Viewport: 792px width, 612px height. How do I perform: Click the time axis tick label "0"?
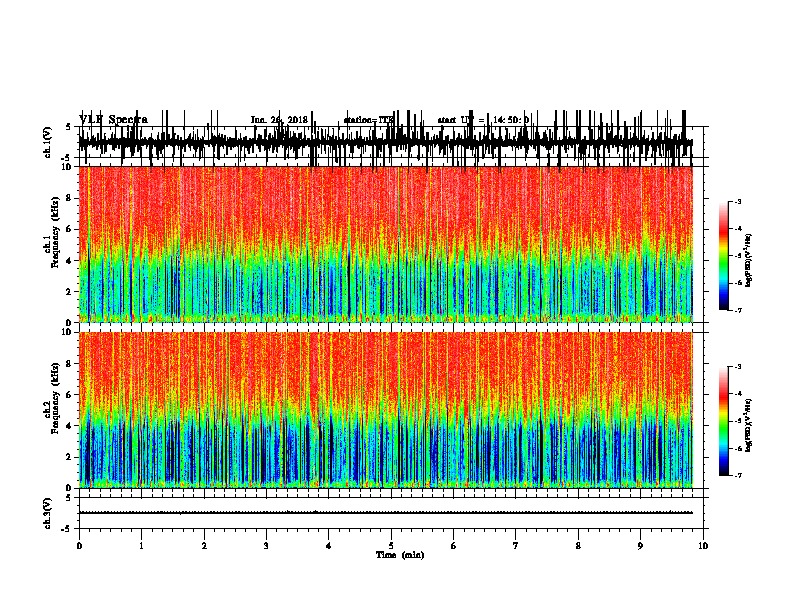[x=79, y=546]
